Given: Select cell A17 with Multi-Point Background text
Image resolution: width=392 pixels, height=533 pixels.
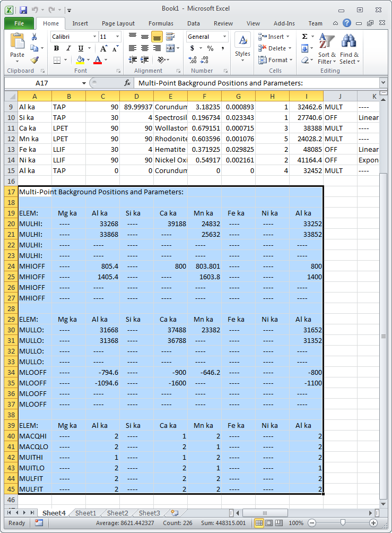Looking at the screenshot, I should [x=34, y=192].
